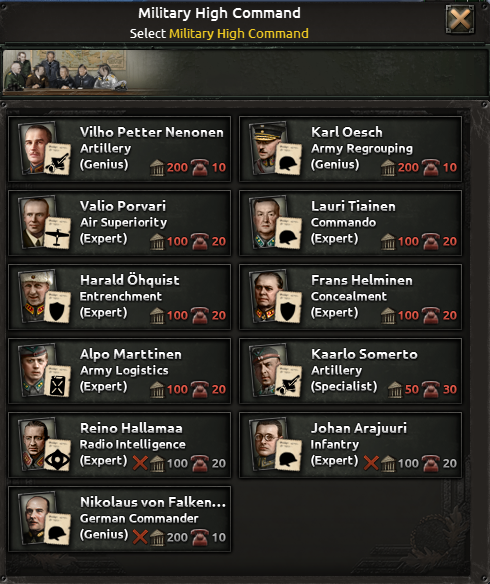Click the high command meeting banner image
490x584 pixels.
pyautogui.click(x=66, y=71)
